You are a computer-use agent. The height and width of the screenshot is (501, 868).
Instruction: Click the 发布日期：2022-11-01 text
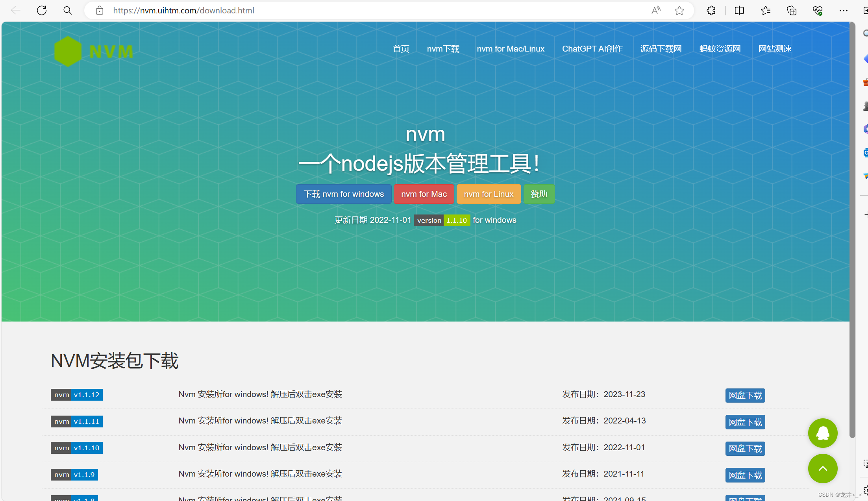[x=603, y=447]
